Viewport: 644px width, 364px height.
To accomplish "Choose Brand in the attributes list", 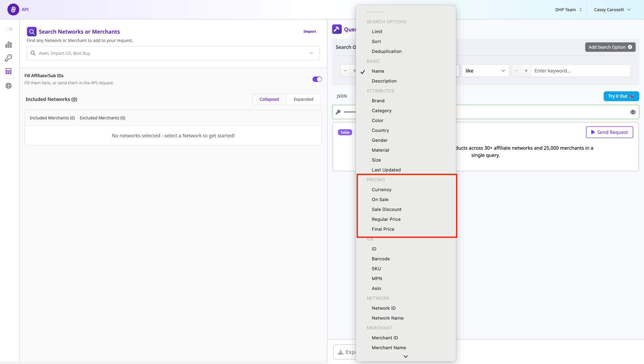I will coord(378,101).
